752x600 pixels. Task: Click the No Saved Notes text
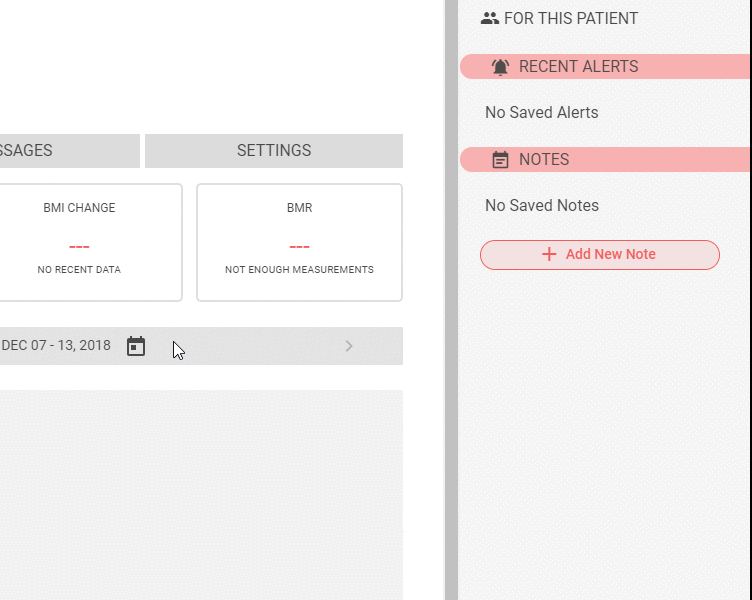tap(542, 205)
